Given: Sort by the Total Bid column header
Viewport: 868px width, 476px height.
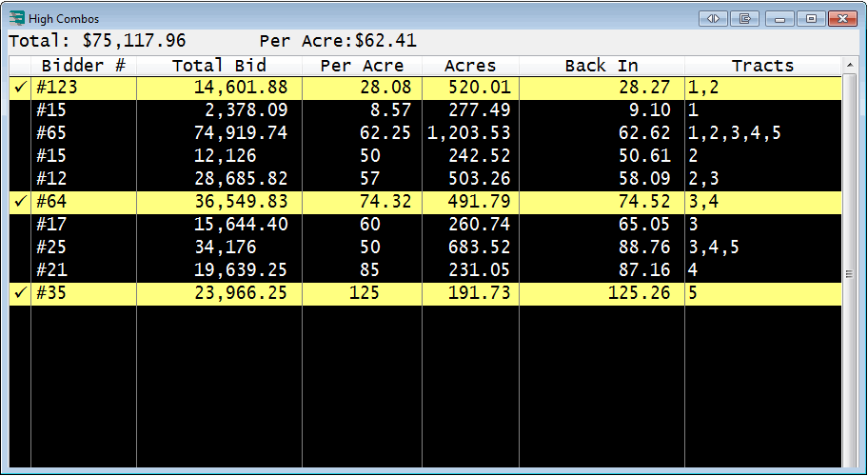Looking at the screenshot, I should click(219, 66).
